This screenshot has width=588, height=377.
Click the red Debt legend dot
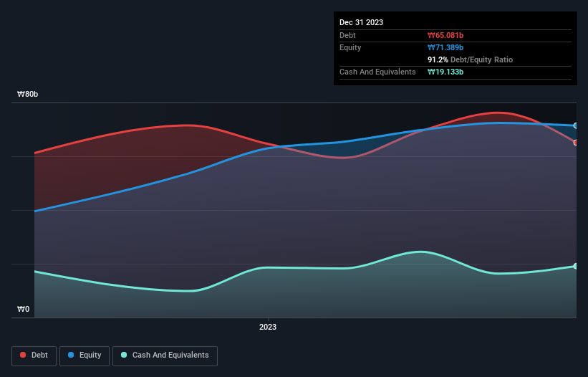[x=23, y=355]
